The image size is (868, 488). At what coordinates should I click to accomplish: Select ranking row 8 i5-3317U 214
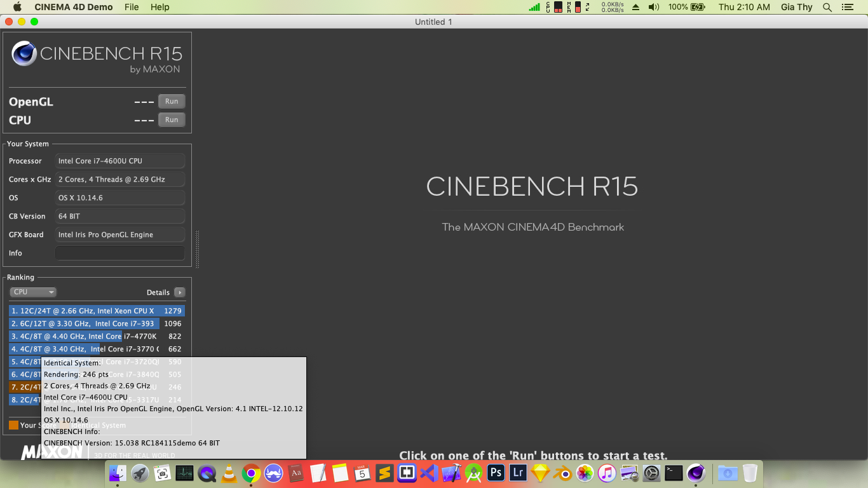point(97,400)
